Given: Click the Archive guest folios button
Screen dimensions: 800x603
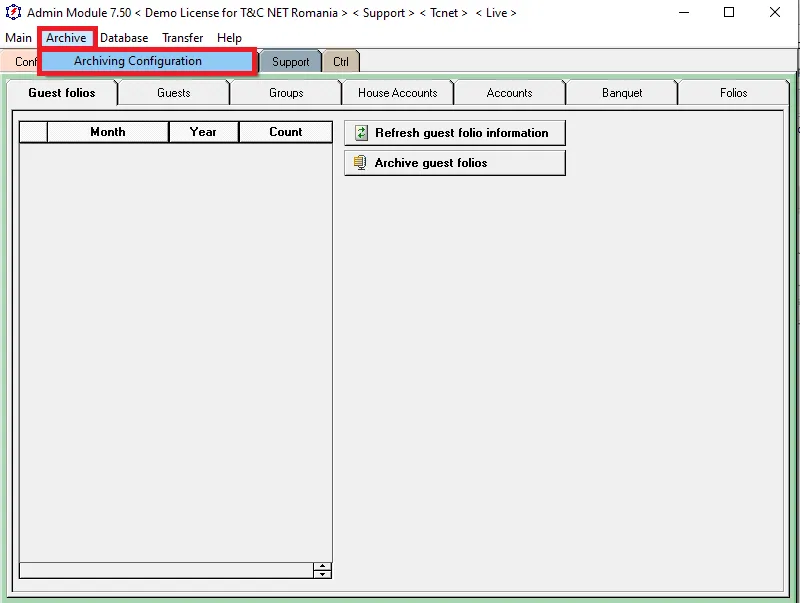Looking at the screenshot, I should coord(455,163).
